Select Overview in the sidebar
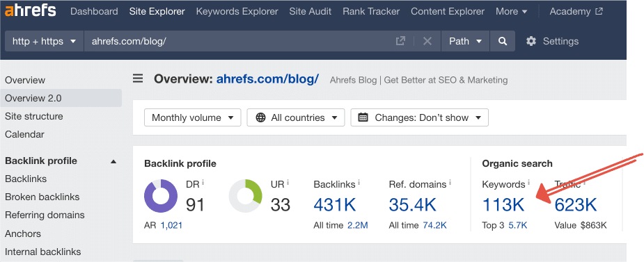Image resolution: width=644 pixels, height=262 pixels. pos(25,81)
